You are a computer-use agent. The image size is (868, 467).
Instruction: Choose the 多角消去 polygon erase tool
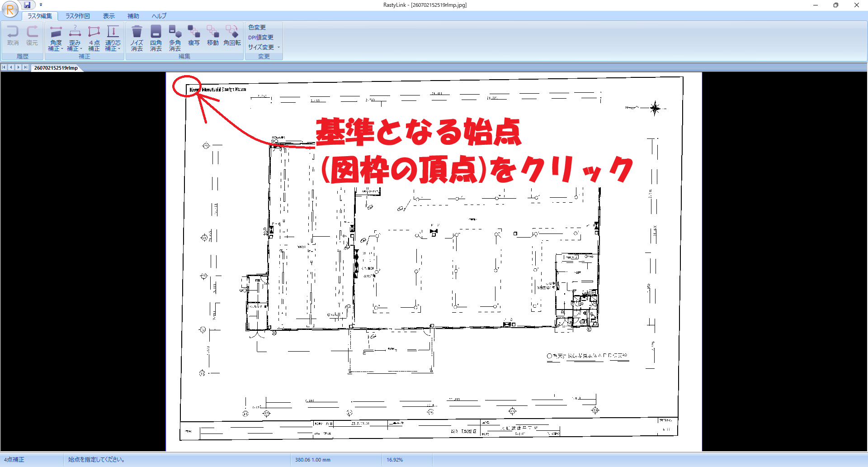175,38
